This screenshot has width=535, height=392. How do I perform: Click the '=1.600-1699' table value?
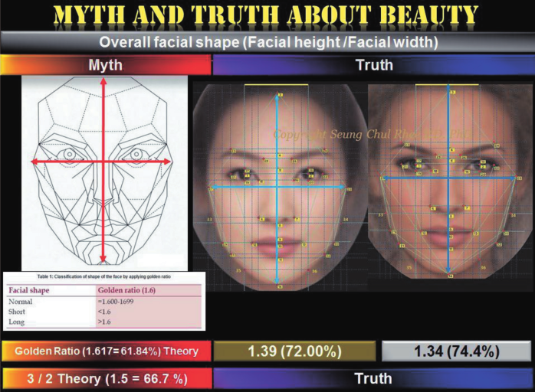pyautogui.click(x=116, y=302)
